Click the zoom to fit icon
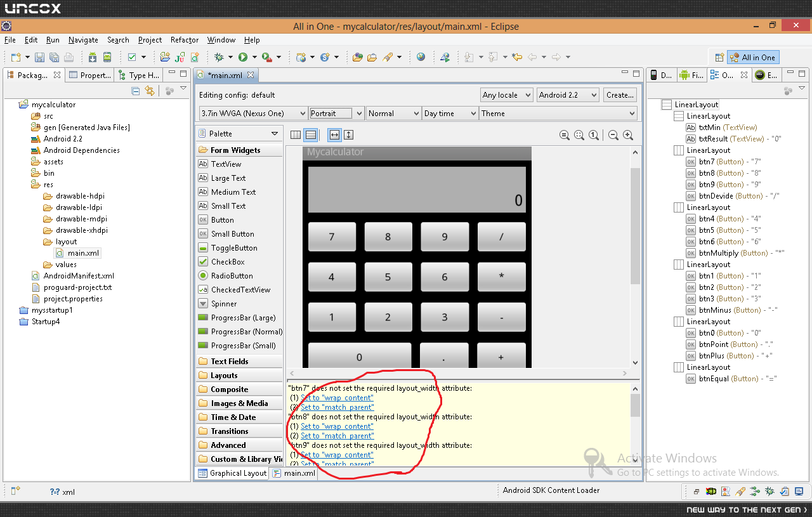 579,134
